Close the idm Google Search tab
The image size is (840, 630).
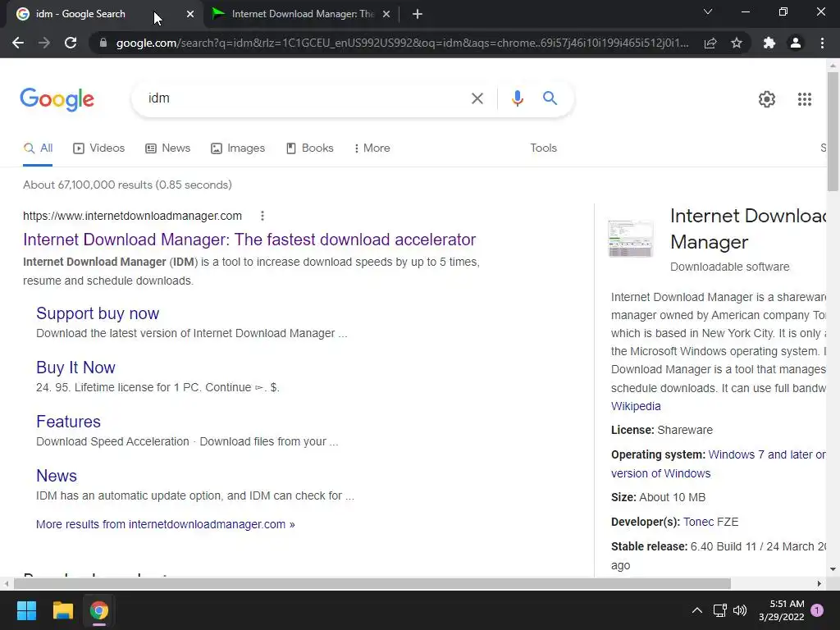(x=190, y=14)
